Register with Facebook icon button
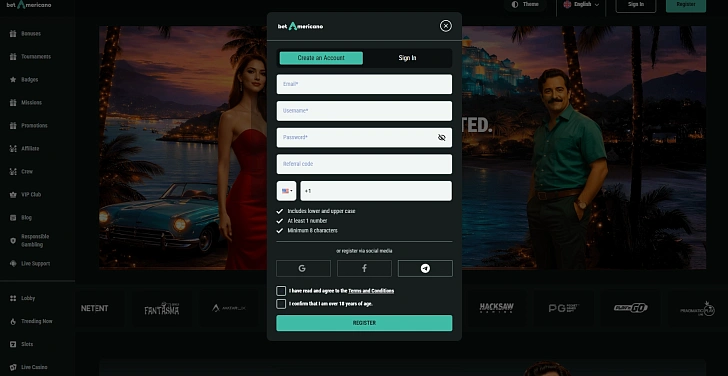The image size is (728, 376). pos(364,268)
